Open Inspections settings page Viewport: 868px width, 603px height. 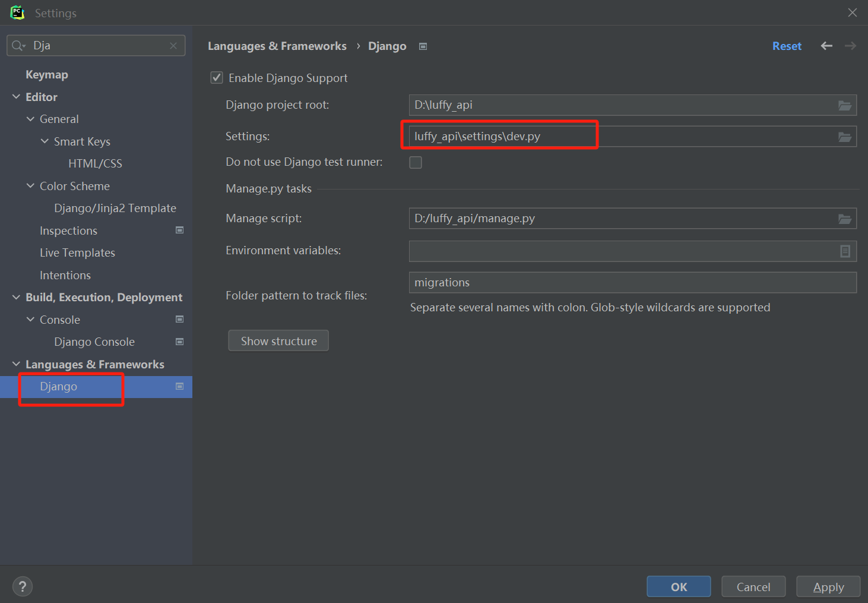click(x=68, y=231)
